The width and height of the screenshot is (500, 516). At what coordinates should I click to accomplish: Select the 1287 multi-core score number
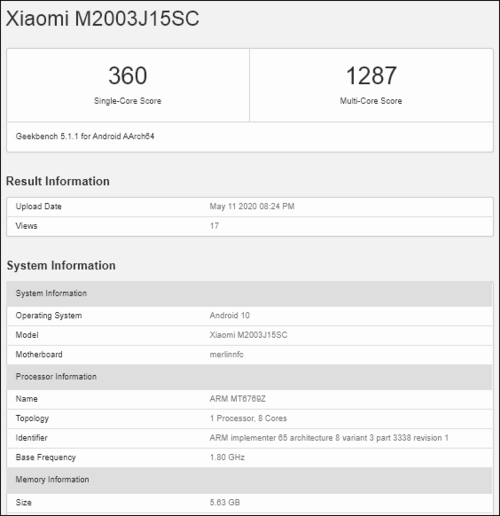point(371,76)
